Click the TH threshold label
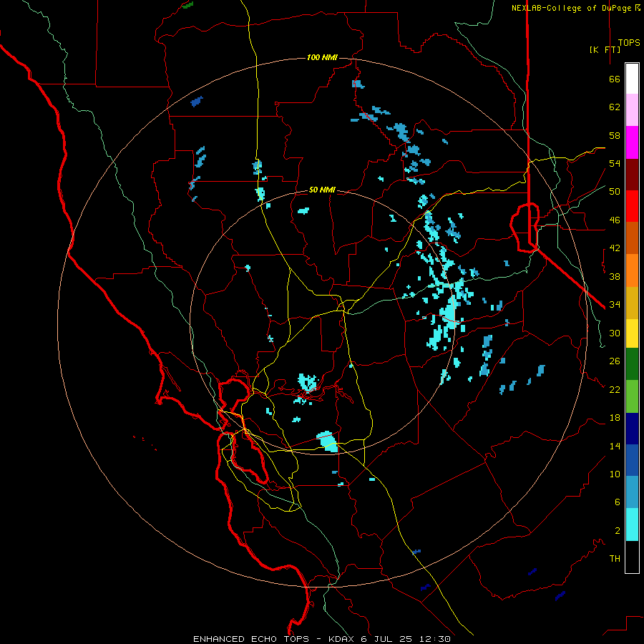This screenshot has width=644, height=644. [x=615, y=559]
